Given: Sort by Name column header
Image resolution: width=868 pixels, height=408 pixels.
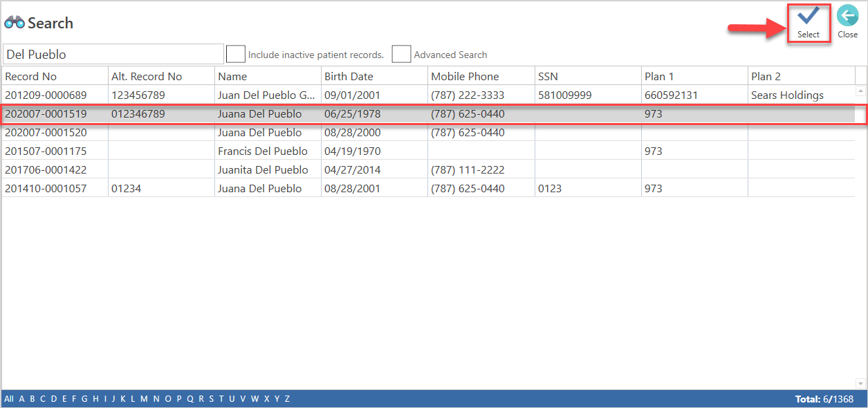Looking at the screenshot, I should click(x=268, y=76).
